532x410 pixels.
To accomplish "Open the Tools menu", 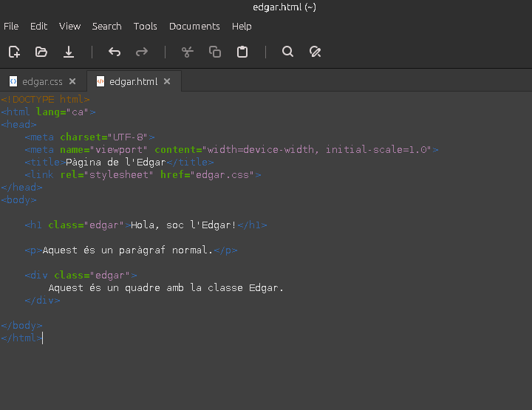I will coord(145,26).
